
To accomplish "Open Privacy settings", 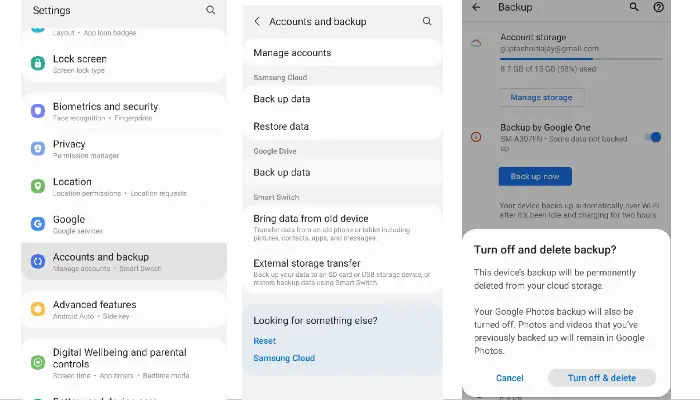I will click(x=124, y=149).
